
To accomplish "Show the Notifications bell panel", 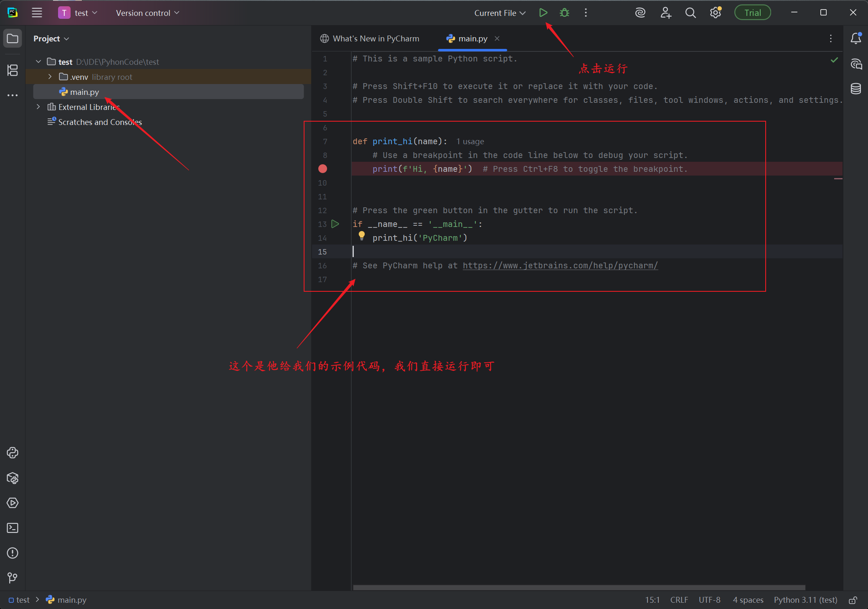I will coord(855,38).
